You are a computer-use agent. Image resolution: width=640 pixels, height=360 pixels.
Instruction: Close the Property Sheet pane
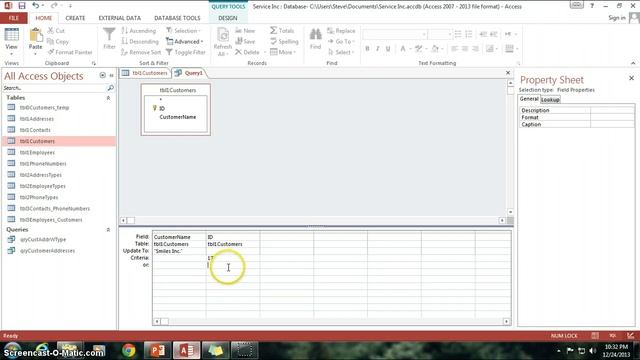(631, 78)
